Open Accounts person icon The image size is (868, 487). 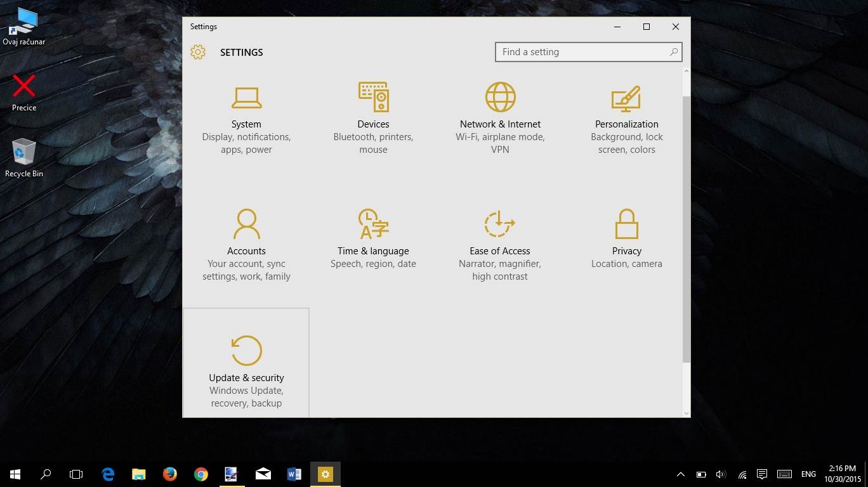tap(246, 224)
